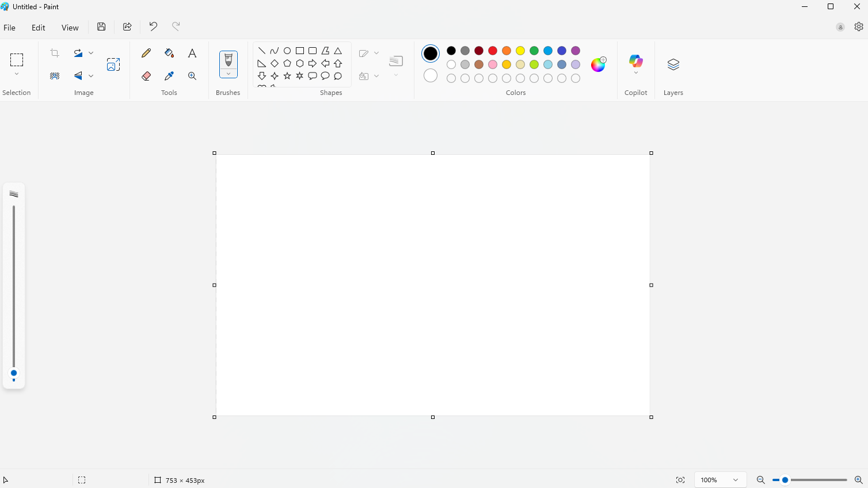
Task: Pick the red swatch in the palette
Action: coord(493,51)
